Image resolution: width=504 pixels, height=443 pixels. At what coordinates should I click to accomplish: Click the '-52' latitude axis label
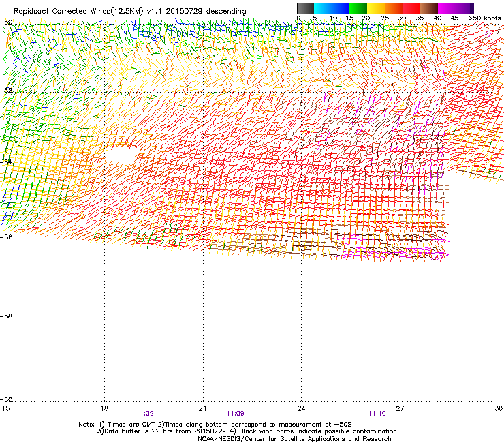pyautogui.click(x=6, y=91)
